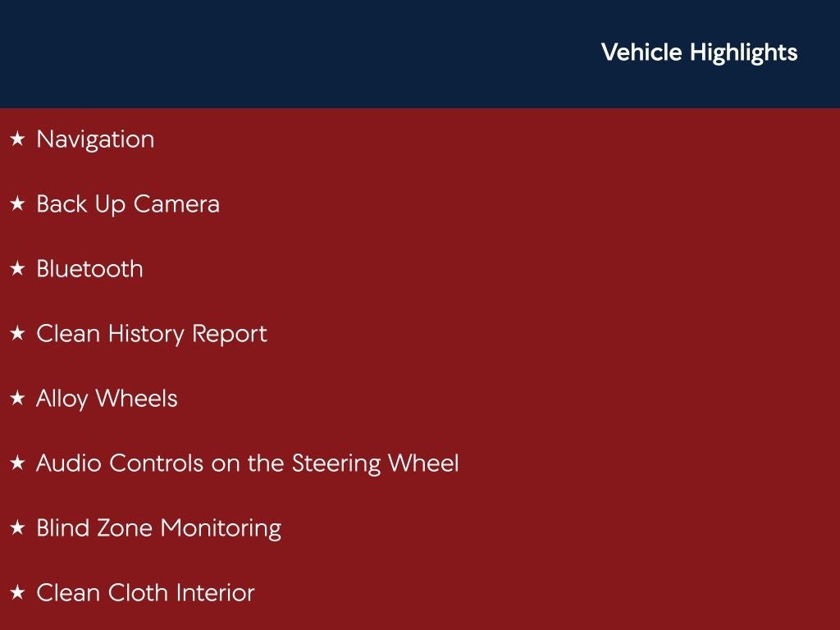The width and height of the screenshot is (840, 630).
Task: Click the word Highlights in the title
Action: tap(743, 52)
